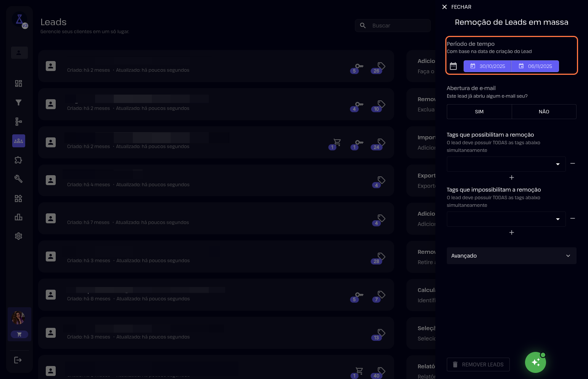This screenshot has width=588, height=379.
Task: Select NÃO for e-mail opening
Action: [x=544, y=112]
